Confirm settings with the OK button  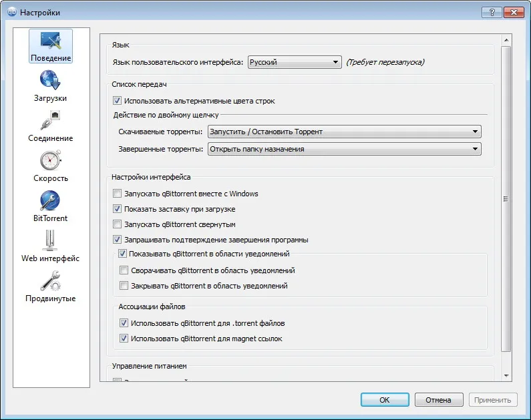click(385, 400)
